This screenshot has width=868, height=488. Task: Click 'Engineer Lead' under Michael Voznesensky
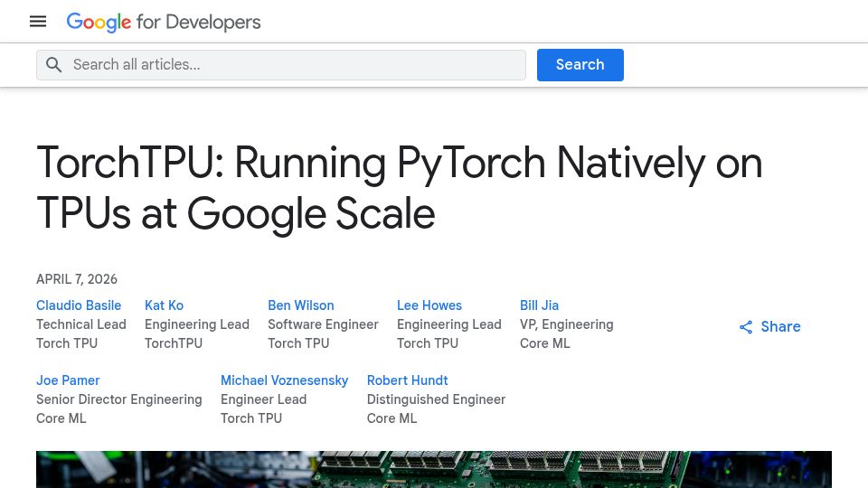tap(263, 399)
